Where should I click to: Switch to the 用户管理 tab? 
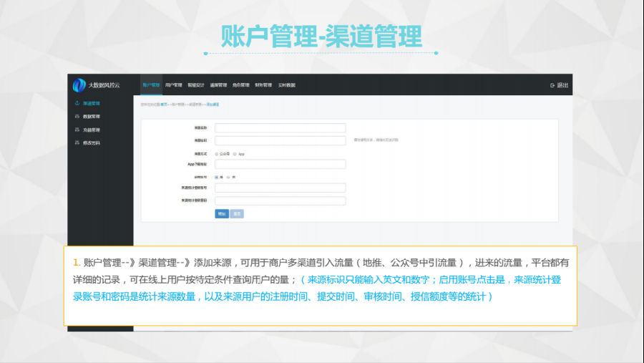point(174,85)
